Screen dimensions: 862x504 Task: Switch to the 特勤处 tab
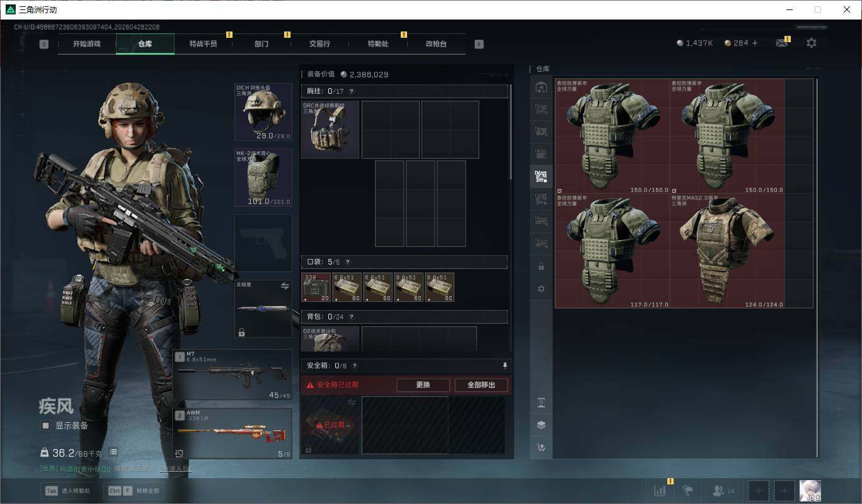(x=378, y=44)
